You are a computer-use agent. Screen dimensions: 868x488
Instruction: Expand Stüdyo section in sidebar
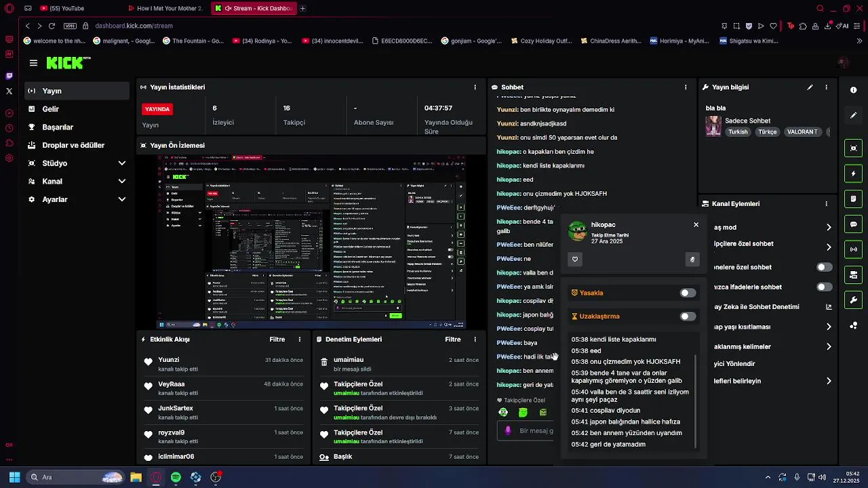pos(122,163)
